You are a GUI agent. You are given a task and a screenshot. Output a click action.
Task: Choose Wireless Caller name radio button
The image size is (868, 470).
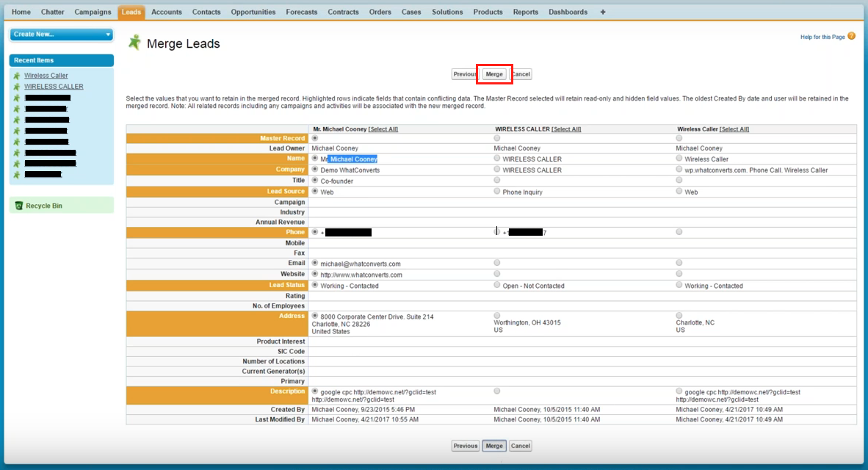pos(679,159)
